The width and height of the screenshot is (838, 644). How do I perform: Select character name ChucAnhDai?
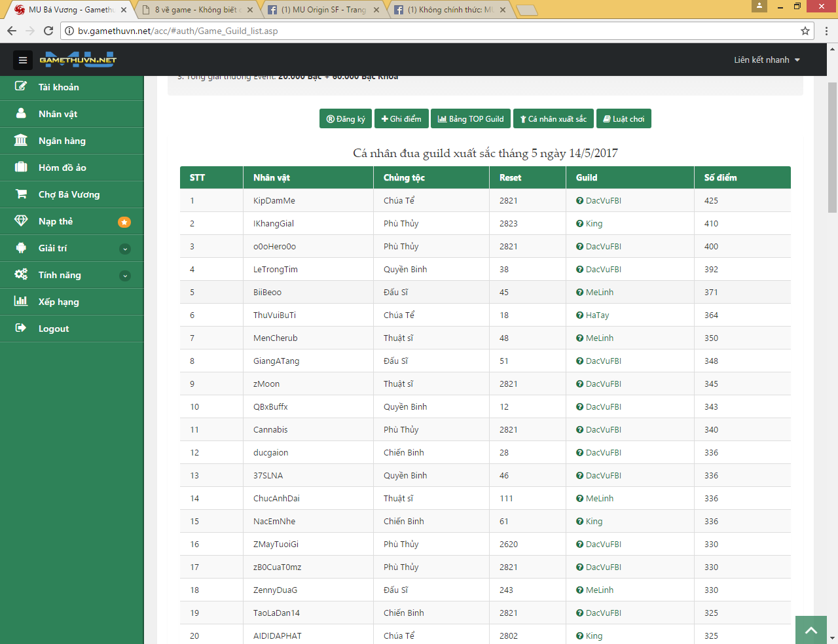coord(276,498)
